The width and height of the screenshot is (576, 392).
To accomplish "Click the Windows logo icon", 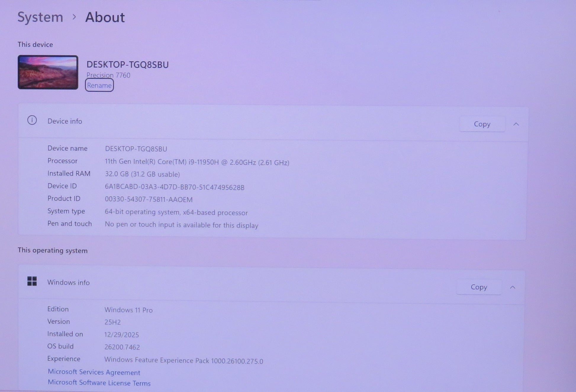I will pyautogui.click(x=32, y=281).
